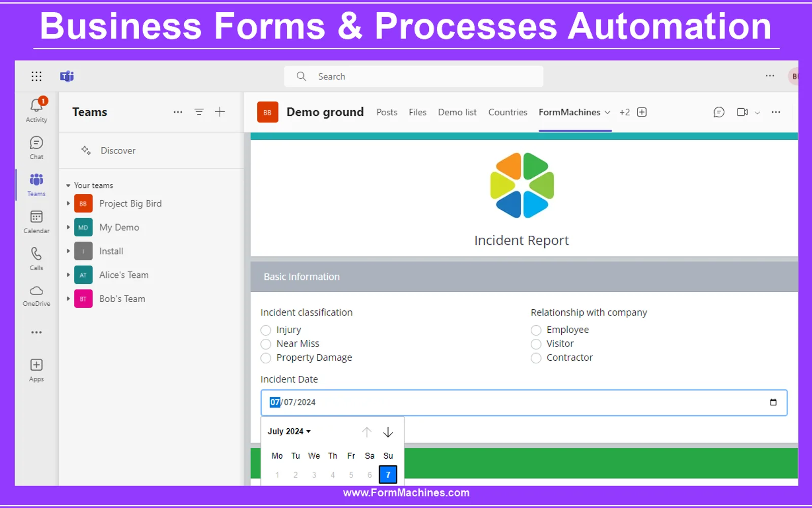Screen dimensions: 812x508
Task: Open Chat in the left rail
Action: click(37, 147)
